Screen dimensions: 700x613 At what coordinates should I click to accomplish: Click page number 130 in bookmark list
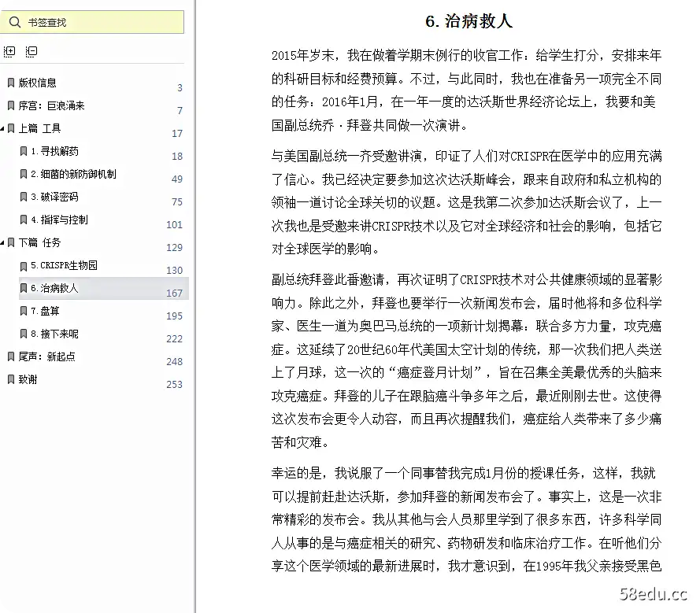tap(175, 271)
